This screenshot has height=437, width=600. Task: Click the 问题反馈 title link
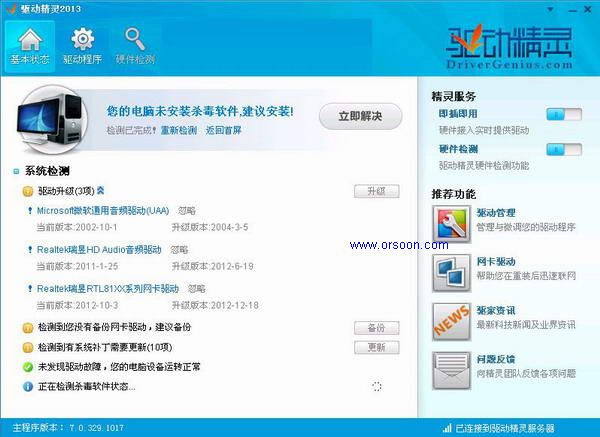(x=496, y=359)
